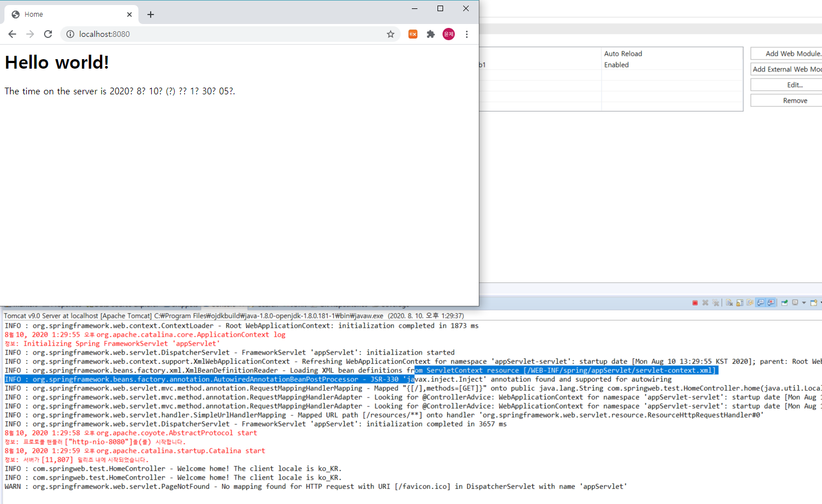822x504 pixels.
Task: Pin the current console
Action: (785, 303)
